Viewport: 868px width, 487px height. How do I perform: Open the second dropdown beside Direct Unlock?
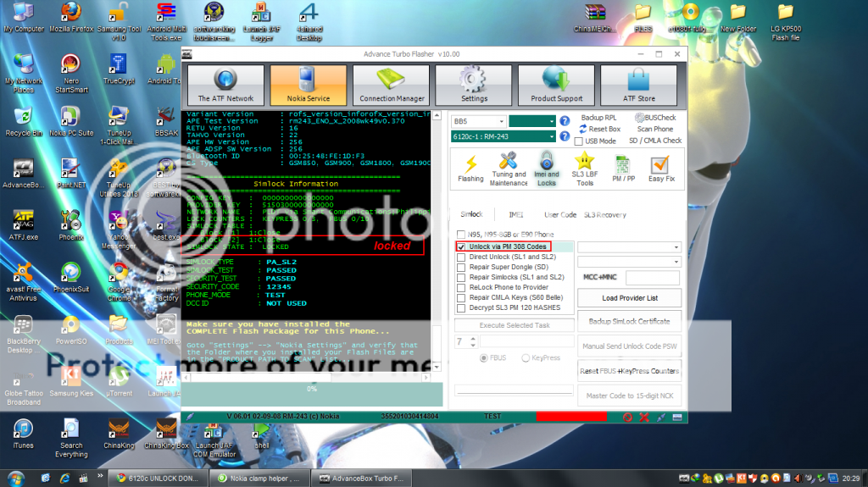[x=629, y=261]
